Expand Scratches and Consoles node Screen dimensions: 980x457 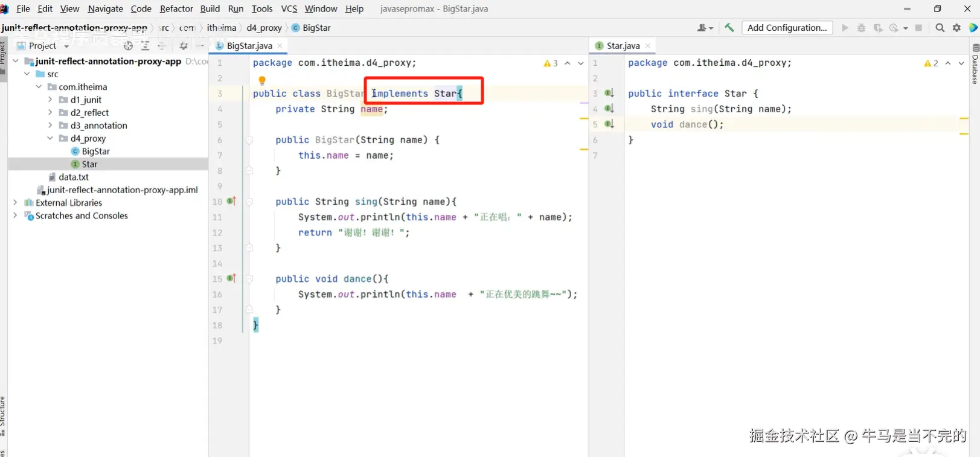tap(15, 216)
